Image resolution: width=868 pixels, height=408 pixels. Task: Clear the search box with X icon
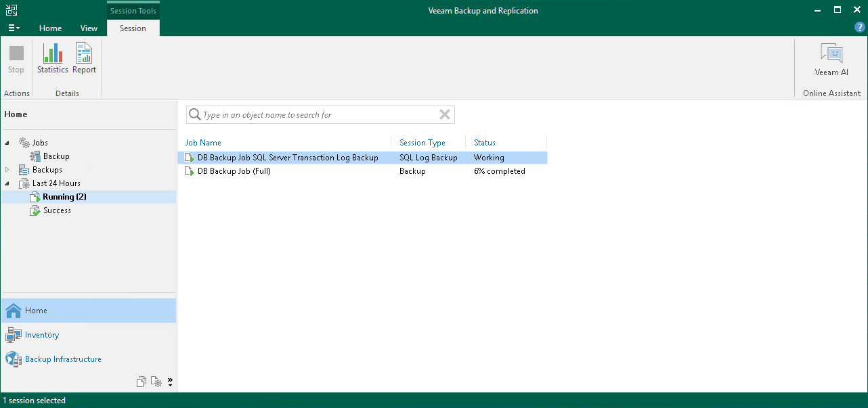click(445, 115)
